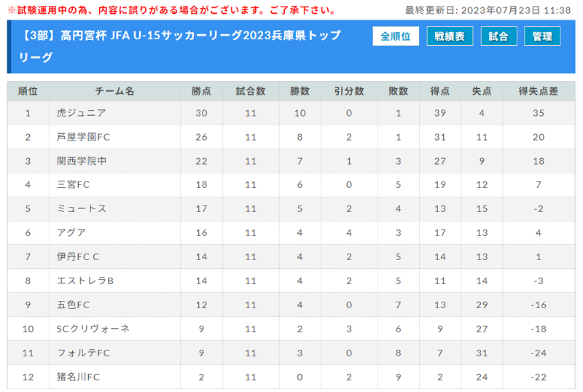Click the 関西学院中 team row
The height and width of the screenshot is (392, 583).
pyautogui.click(x=291, y=161)
